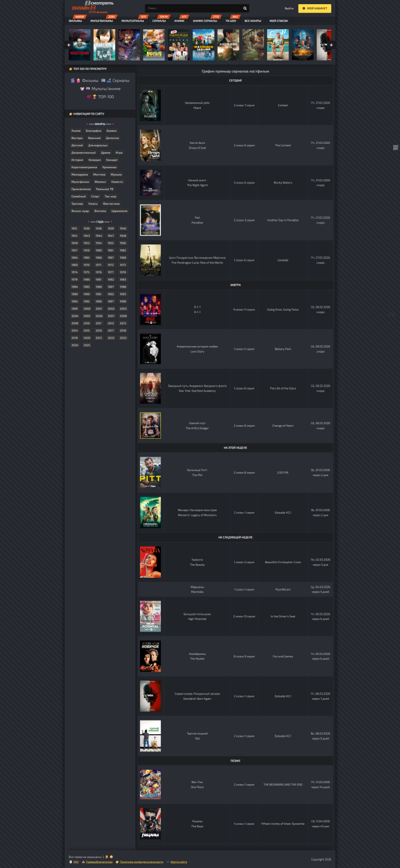400x868 pixels.
Task: Open the Карта сайта footer link
Action: point(178,862)
